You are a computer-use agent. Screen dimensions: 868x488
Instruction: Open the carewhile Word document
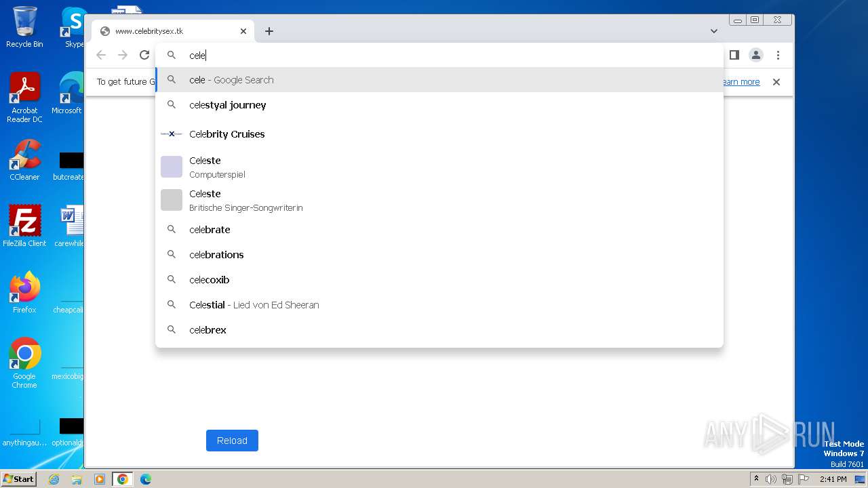[x=69, y=226]
